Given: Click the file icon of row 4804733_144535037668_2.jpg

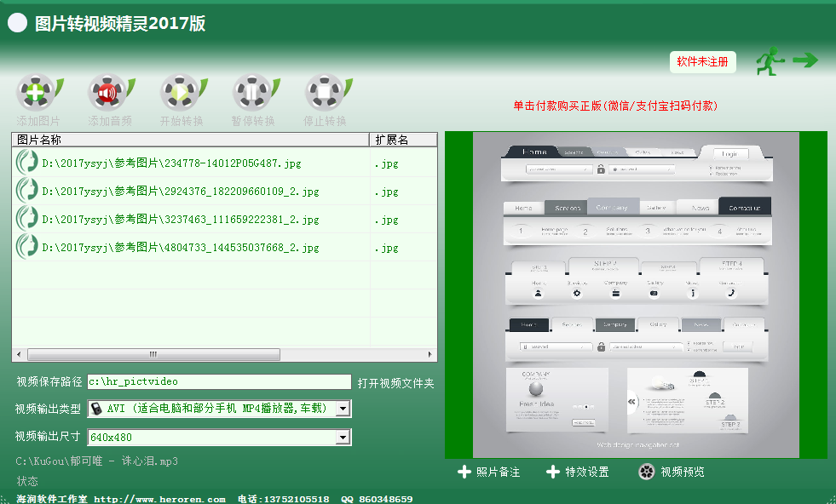Looking at the screenshot, I should click(26, 247).
